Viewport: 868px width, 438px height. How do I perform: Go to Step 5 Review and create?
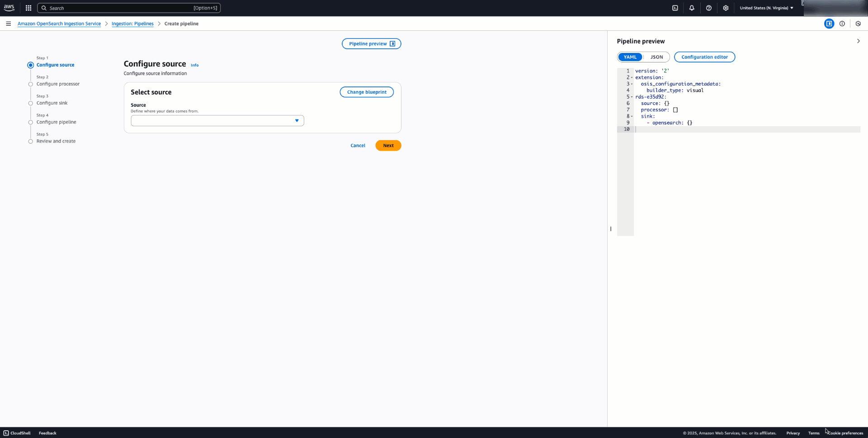(x=56, y=141)
